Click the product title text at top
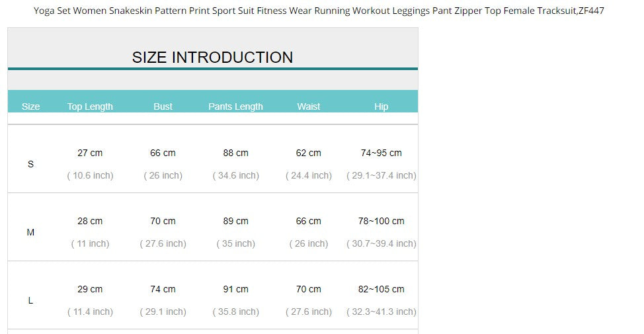This screenshot has height=334, width=644. [319, 11]
